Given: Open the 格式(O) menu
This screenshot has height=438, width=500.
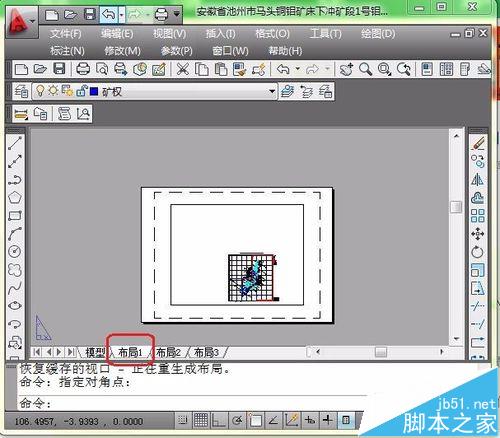Looking at the screenshot, I should point(272,34).
